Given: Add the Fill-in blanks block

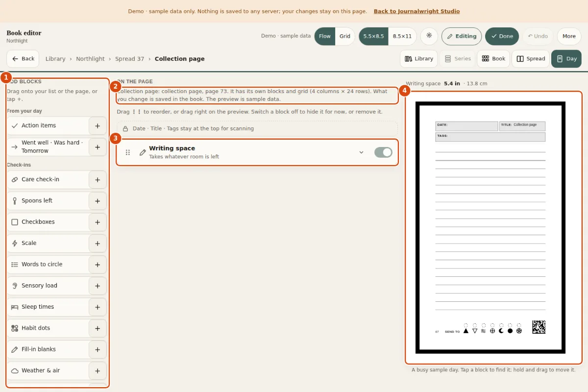Looking at the screenshot, I should pos(98,349).
